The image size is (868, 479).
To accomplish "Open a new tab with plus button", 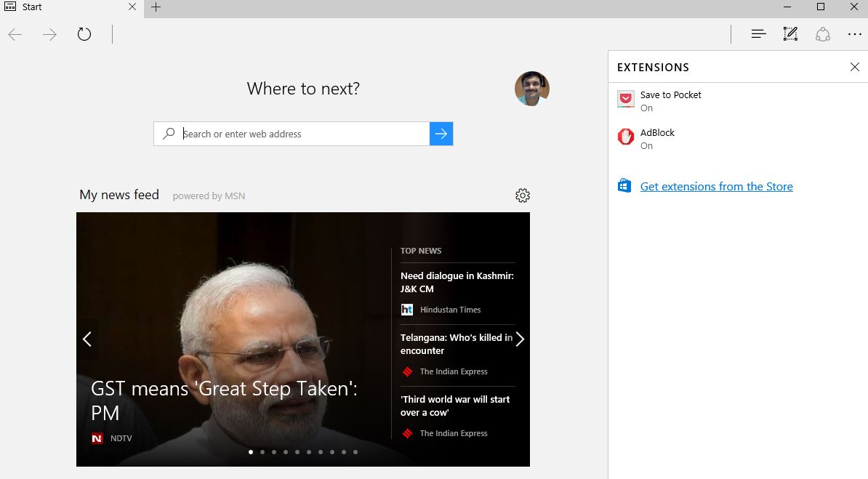I will tap(156, 7).
